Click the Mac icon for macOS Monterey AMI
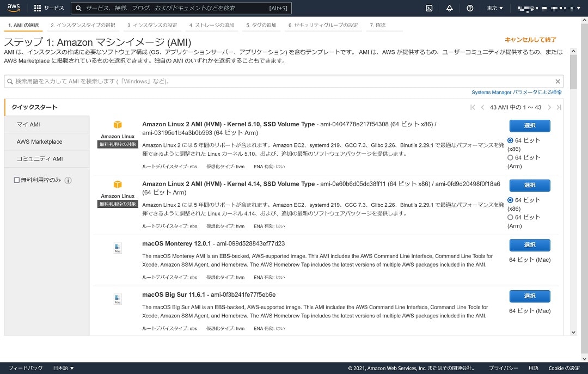Screen dimensions: 588x374 [118, 248]
